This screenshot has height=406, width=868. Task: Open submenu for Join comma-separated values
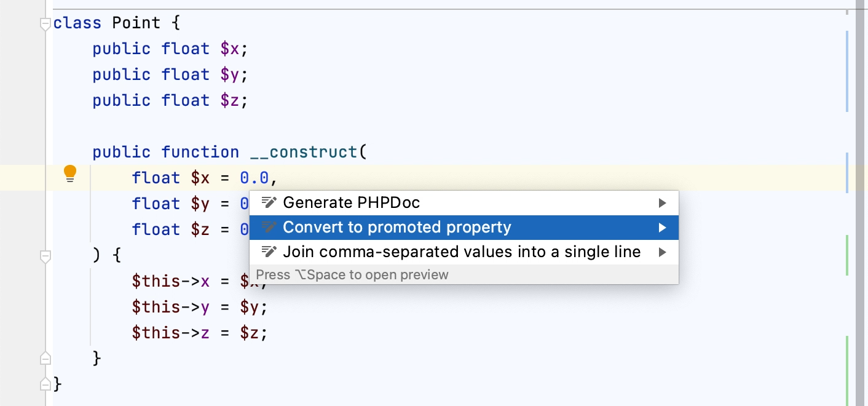(x=664, y=252)
